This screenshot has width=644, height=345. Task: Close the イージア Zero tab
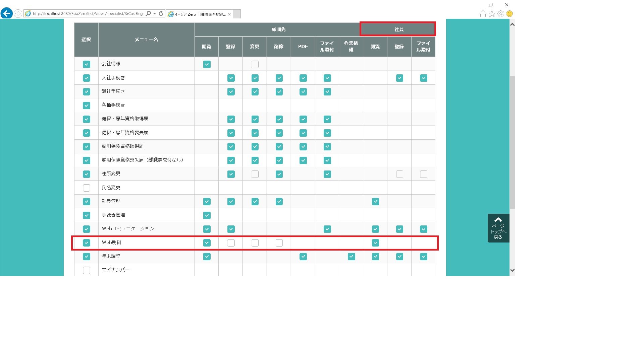[229, 14]
